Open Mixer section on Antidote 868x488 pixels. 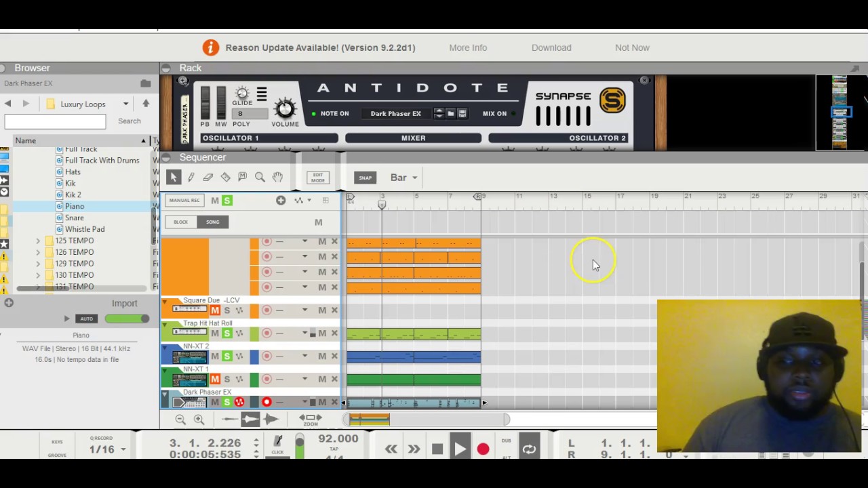point(413,138)
